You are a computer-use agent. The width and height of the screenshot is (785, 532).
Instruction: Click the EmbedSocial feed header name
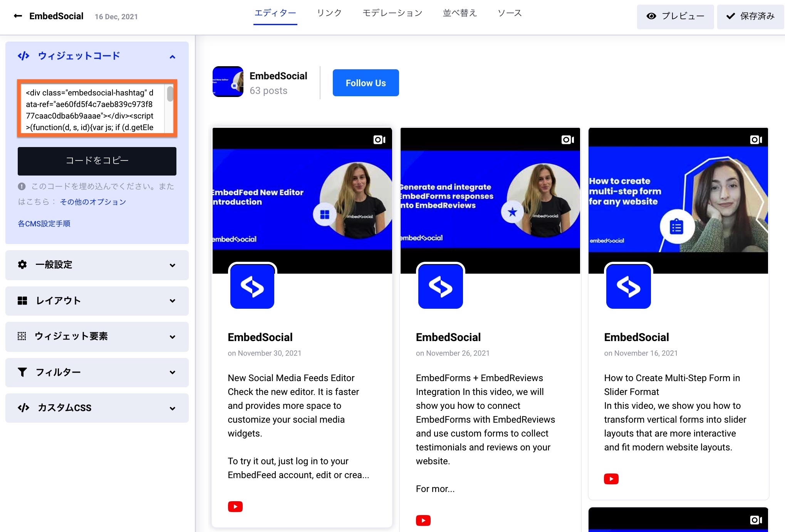point(278,76)
